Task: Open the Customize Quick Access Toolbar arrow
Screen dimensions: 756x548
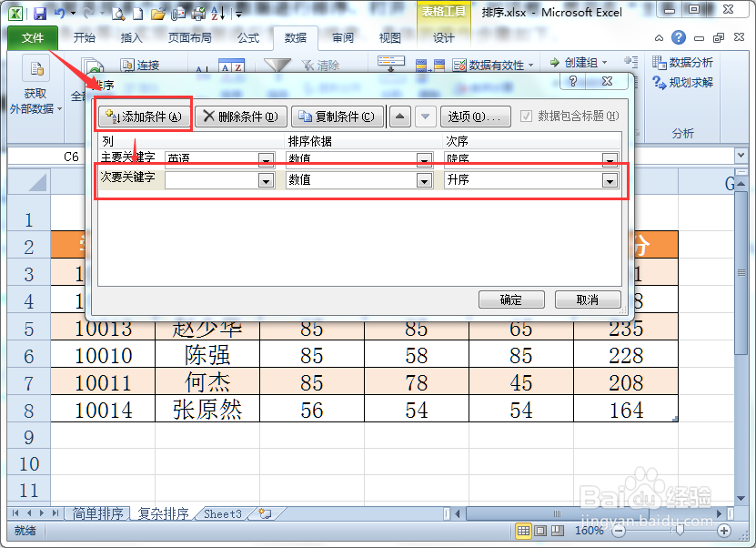Action: click(x=238, y=15)
